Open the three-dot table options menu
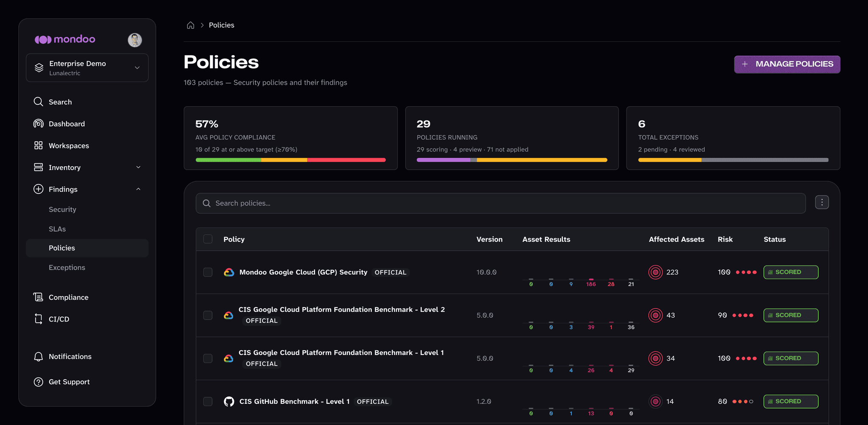868x425 pixels. [x=822, y=203]
